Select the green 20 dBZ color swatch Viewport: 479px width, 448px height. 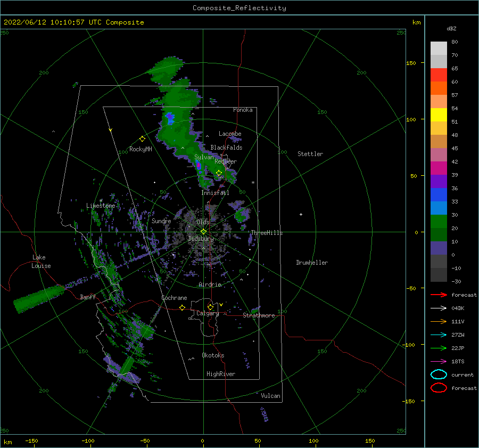pos(439,221)
